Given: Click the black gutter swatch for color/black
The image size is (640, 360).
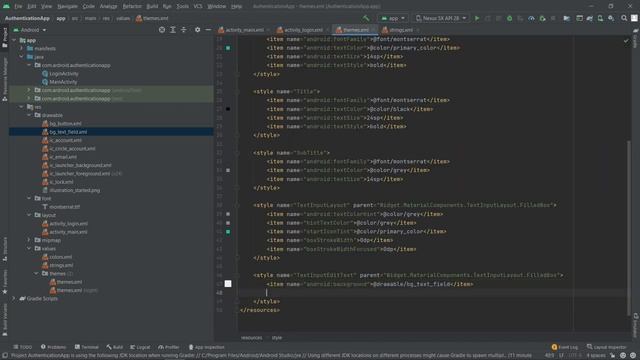Looking at the screenshot, I should click(228, 109).
